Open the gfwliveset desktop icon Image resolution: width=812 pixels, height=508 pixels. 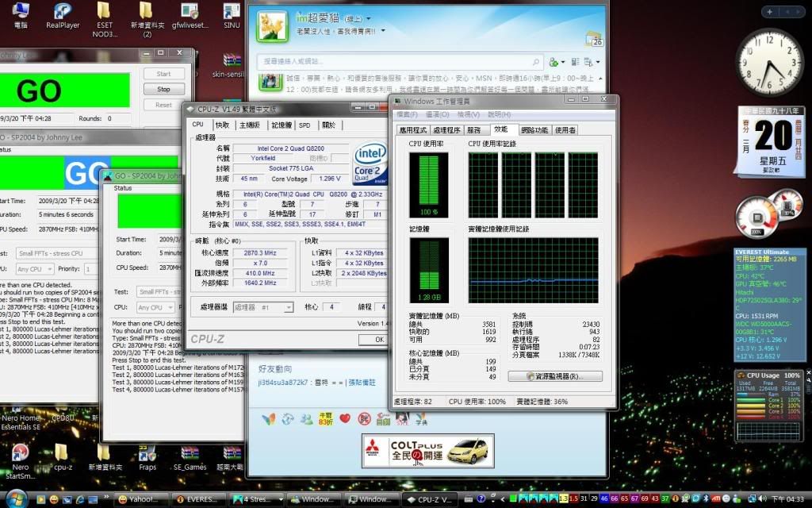tap(190, 16)
